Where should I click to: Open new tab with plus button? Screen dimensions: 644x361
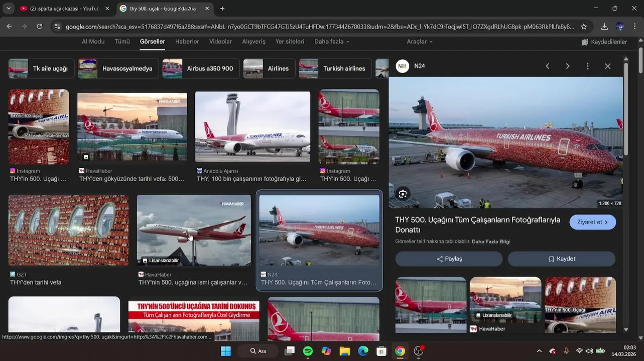[x=222, y=9]
